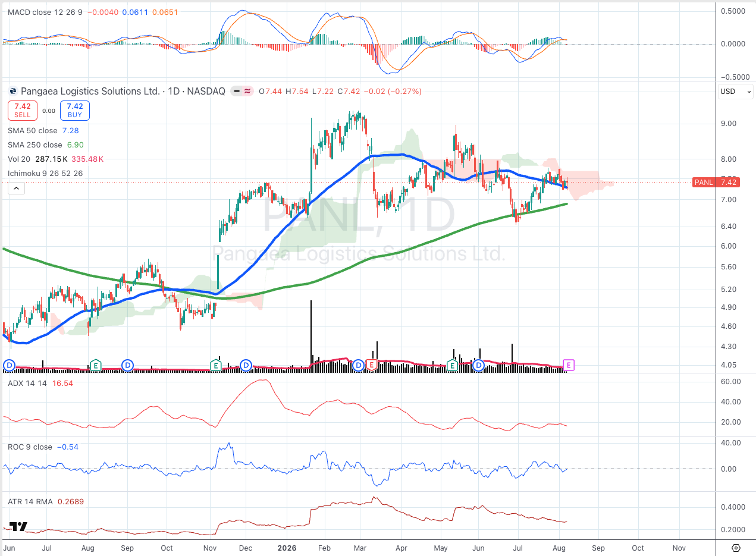Viewport: 756px width, 556px height.
Task: Select the ATR 14 RMA indicator legend
Action: coord(29,501)
